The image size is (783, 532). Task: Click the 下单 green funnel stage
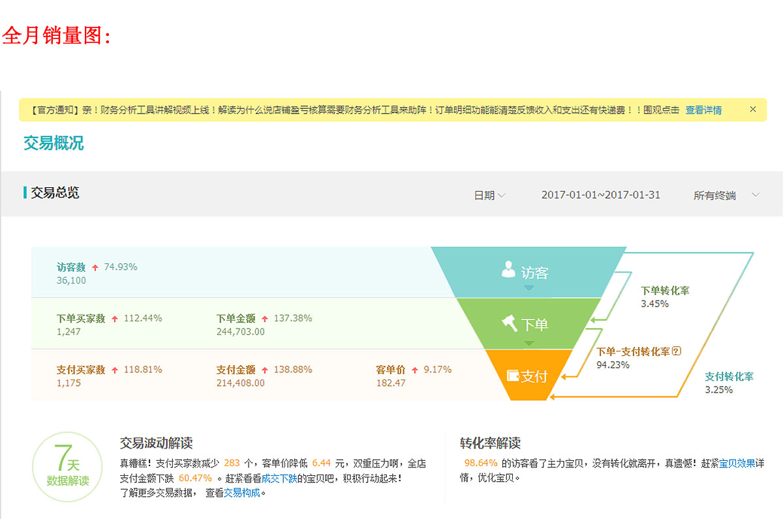point(529,323)
